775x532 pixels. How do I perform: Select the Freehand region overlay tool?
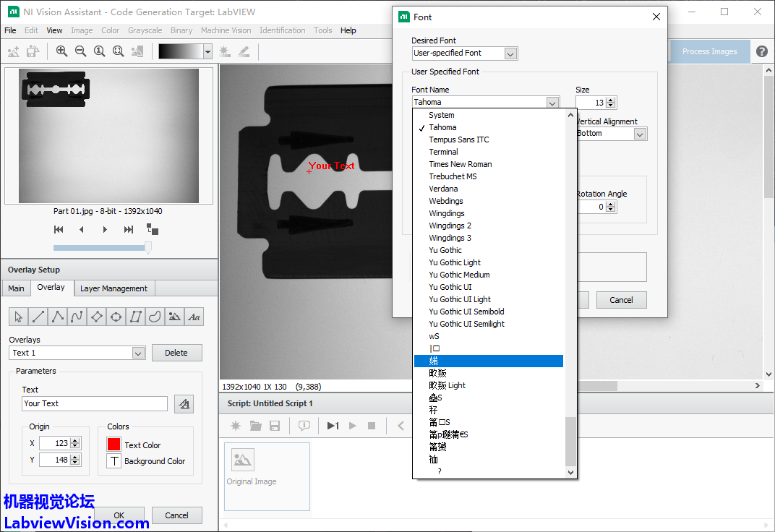155,317
